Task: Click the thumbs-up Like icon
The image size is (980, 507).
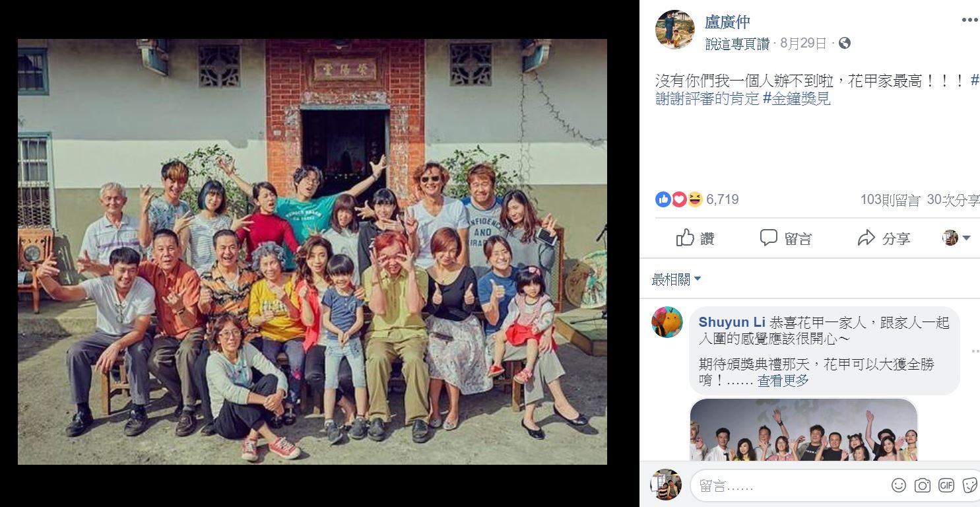Action: 685,238
